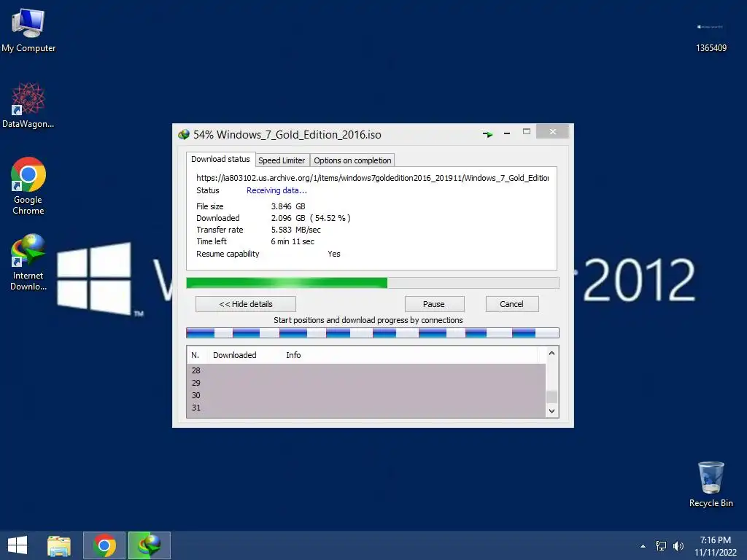This screenshot has height=560, width=747.
Task: Close the download progress dialog
Action: click(x=553, y=131)
